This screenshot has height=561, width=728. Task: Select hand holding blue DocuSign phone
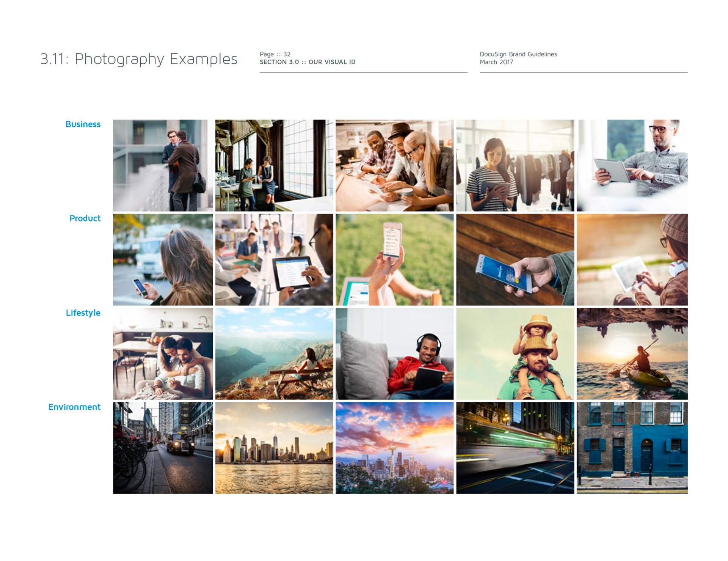tap(515, 259)
